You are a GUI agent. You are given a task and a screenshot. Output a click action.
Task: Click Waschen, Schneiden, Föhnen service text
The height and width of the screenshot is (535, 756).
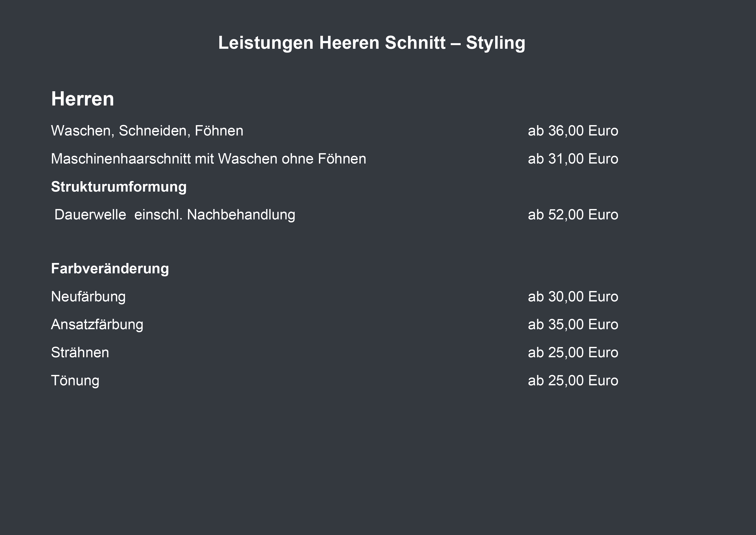(147, 131)
